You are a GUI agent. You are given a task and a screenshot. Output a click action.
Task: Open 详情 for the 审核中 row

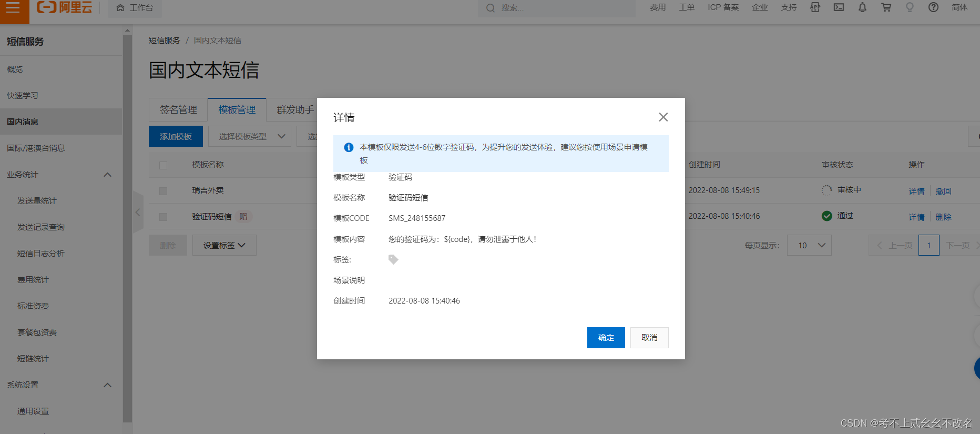tap(916, 191)
